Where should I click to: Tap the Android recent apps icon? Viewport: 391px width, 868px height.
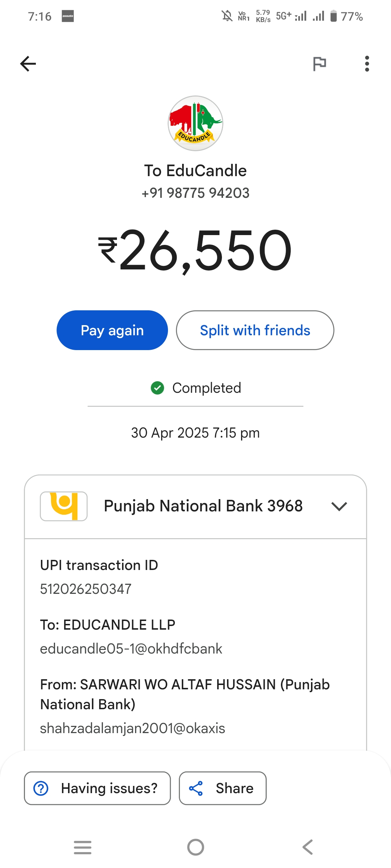pyautogui.click(x=83, y=847)
